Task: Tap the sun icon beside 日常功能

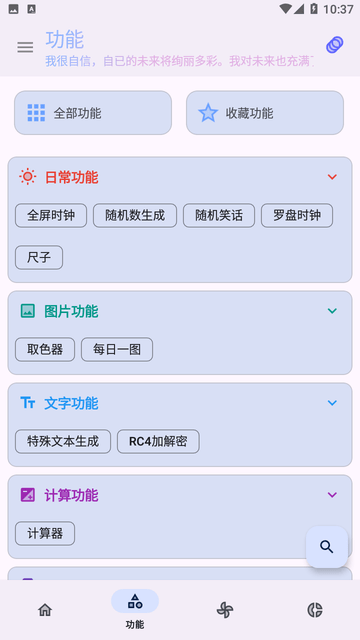Action: click(x=27, y=177)
